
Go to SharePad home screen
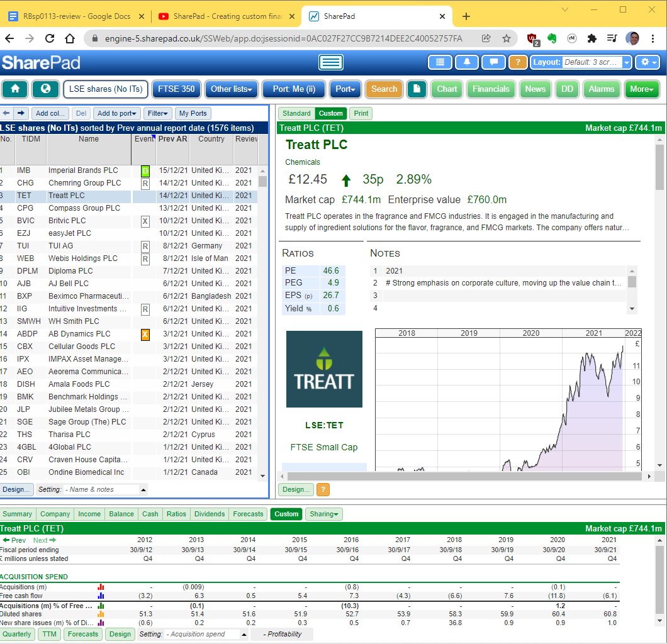(15, 89)
